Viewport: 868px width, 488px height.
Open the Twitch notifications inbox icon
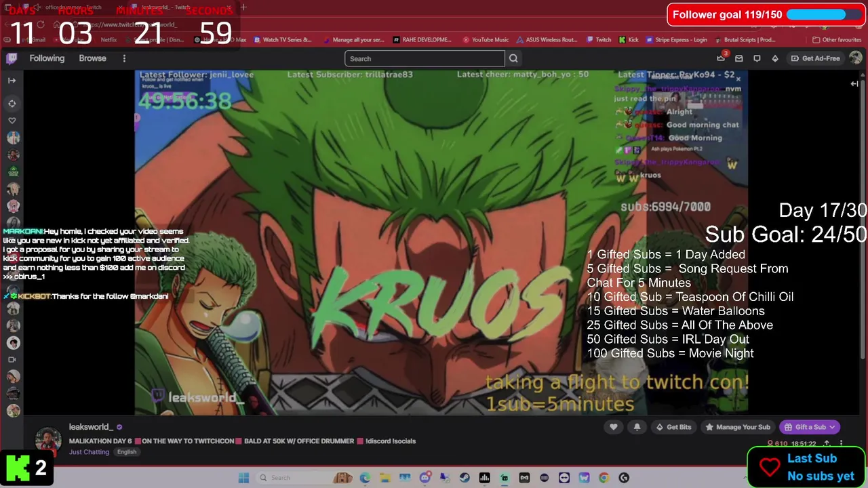[x=739, y=58]
